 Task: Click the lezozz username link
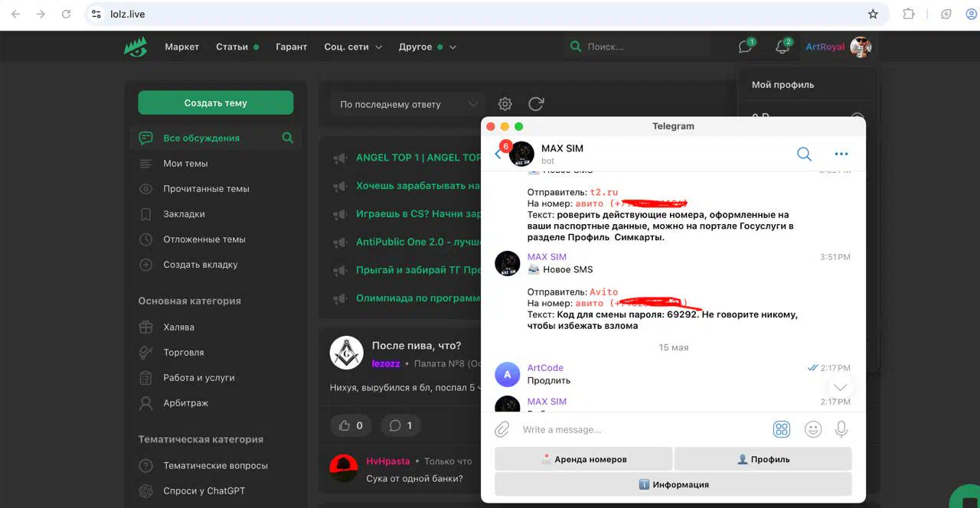coord(386,364)
